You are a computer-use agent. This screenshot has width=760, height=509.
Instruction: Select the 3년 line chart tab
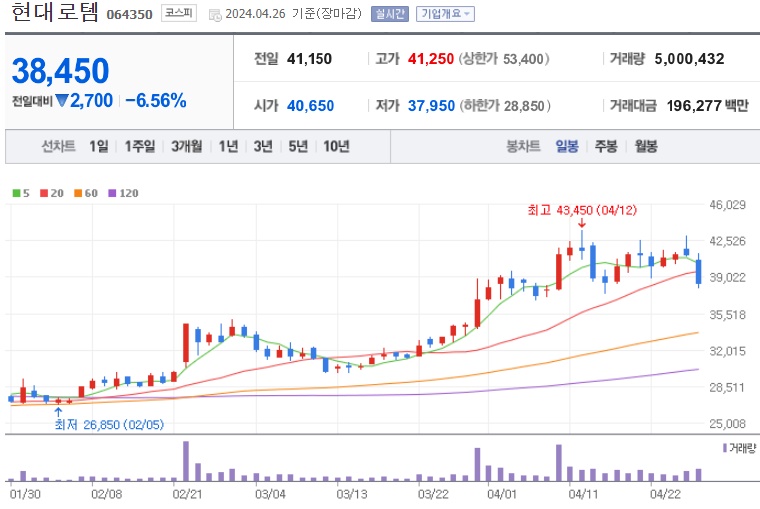[x=263, y=146]
